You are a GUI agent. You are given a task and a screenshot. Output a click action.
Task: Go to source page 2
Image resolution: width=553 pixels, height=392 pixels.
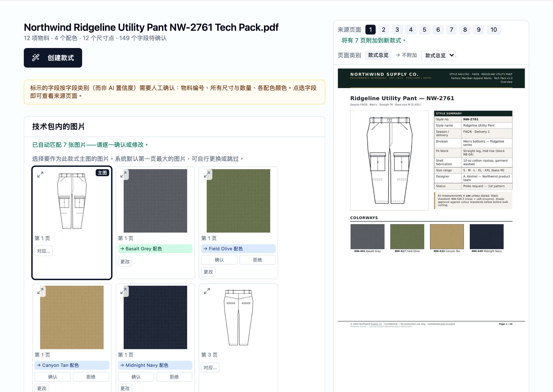[384, 30]
